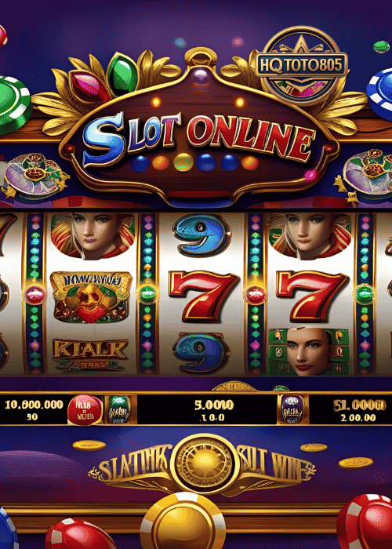
Task: Click the blue 9 symbol at bottom of middle reel
Action: [201, 353]
